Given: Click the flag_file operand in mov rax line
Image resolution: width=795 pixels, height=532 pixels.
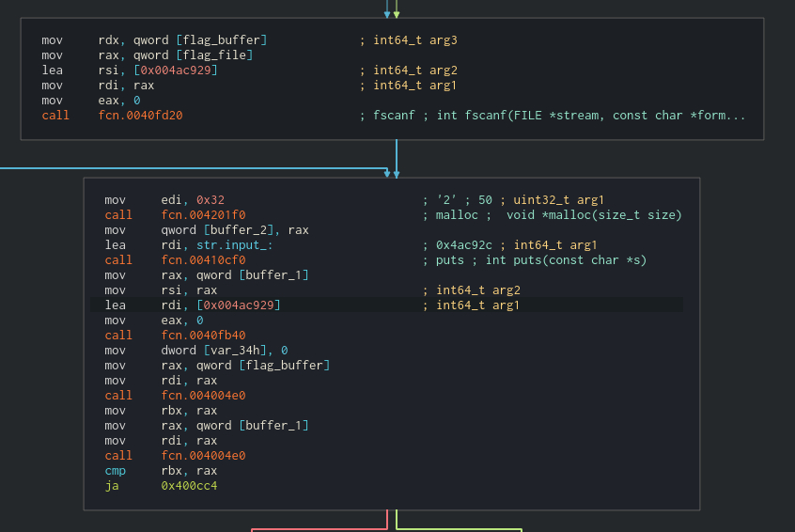Looking at the screenshot, I should point(214,55).
